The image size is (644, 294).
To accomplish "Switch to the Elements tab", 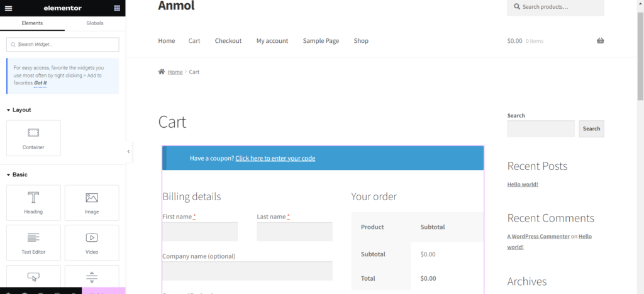I will point(32,23).
